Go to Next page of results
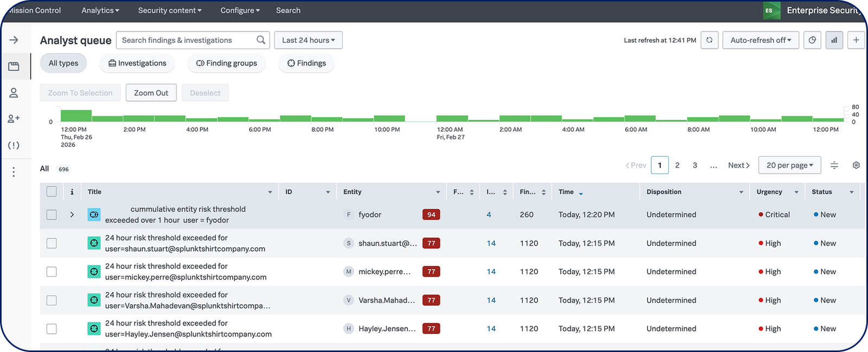This screenshot has width=868, height=352. click(738, 165)
